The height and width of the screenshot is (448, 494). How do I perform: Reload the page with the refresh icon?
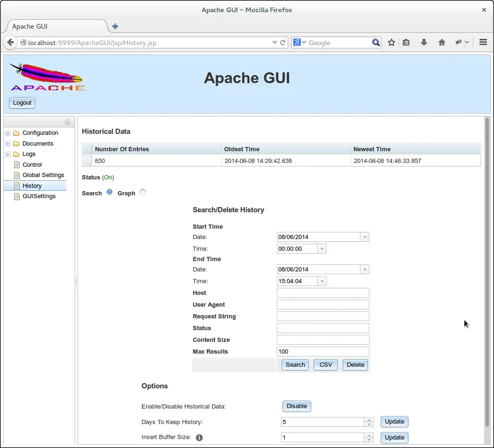(282, 43)
